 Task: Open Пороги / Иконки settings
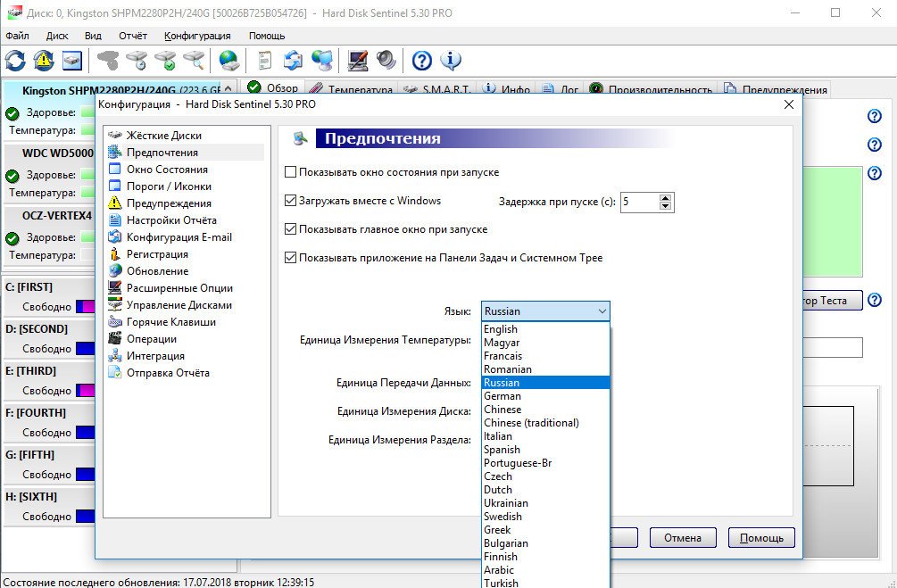point(168,186)
